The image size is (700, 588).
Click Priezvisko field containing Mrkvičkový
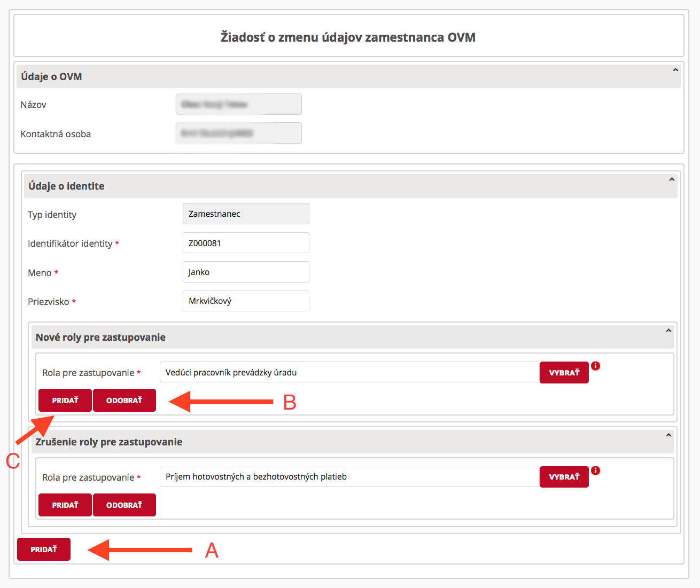246,301
